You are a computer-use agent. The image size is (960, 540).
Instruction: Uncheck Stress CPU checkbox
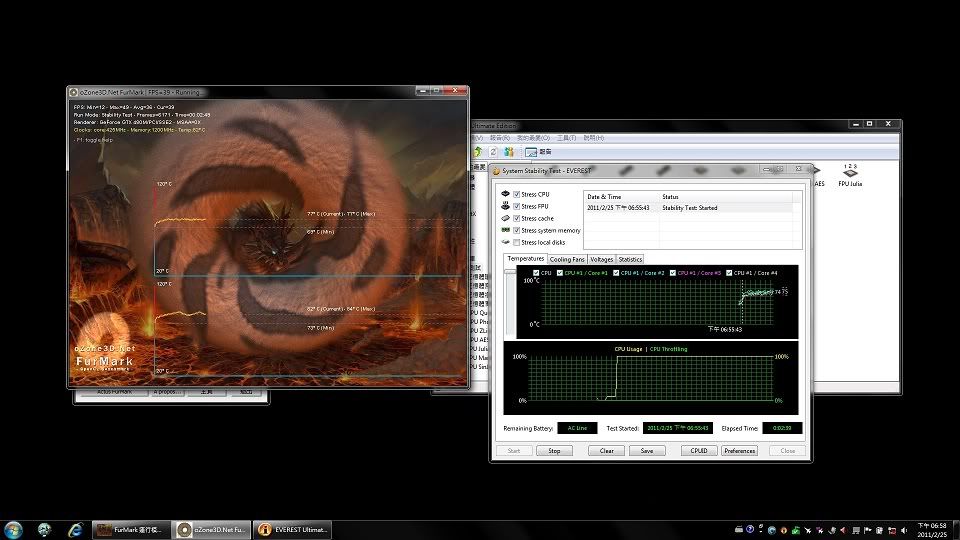tap(517, 194)
